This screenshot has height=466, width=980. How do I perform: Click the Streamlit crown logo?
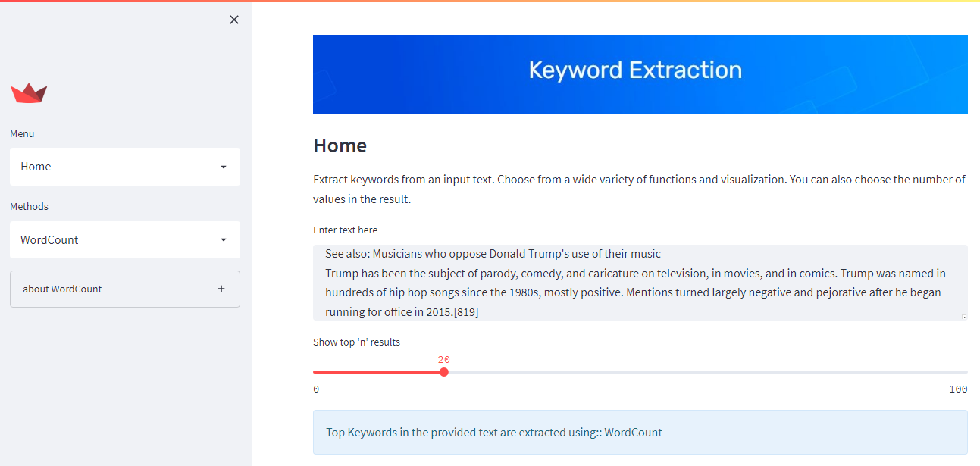pyautogui.click(x=28, y=92)
